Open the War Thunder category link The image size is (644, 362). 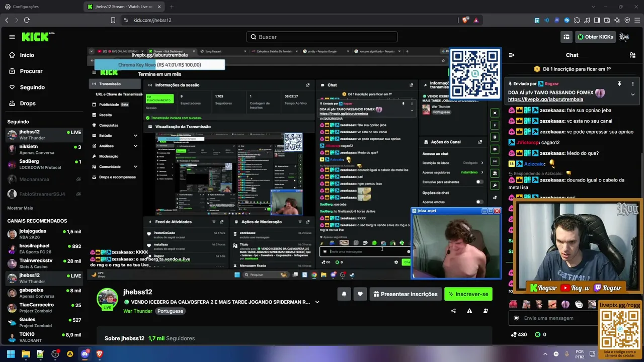click(x=138, y=311)
